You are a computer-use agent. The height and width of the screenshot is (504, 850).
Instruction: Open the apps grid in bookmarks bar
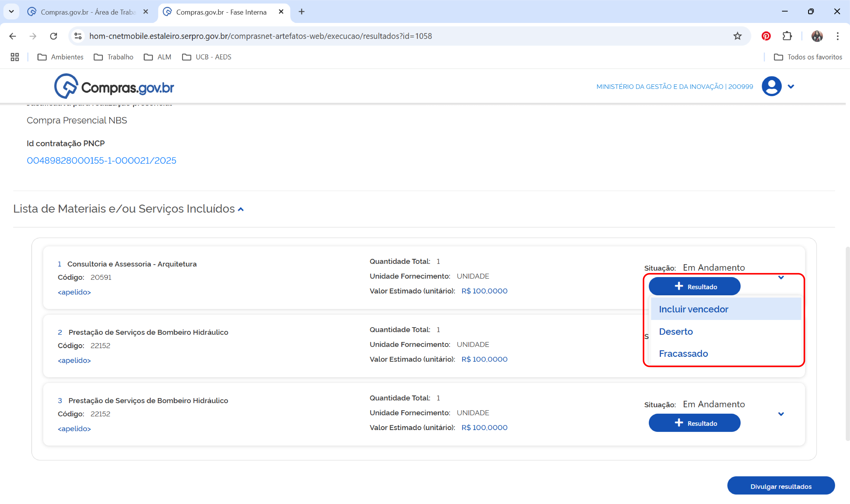pos(15,57)
